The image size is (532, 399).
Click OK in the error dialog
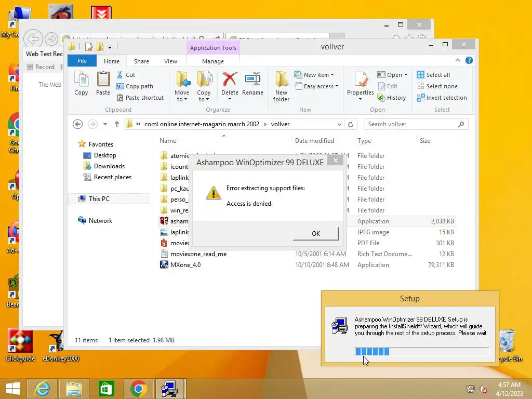316,233
